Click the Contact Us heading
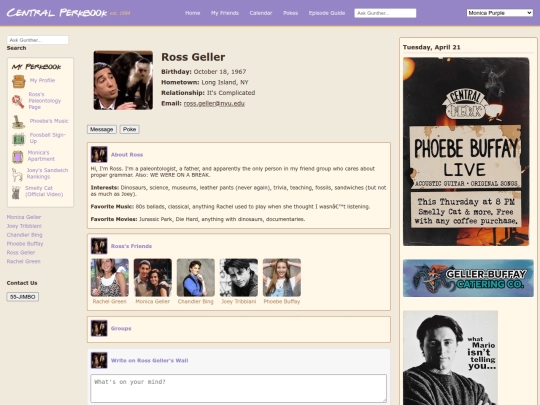This screenshot has height=405, width=540. [x=22, y=283]
